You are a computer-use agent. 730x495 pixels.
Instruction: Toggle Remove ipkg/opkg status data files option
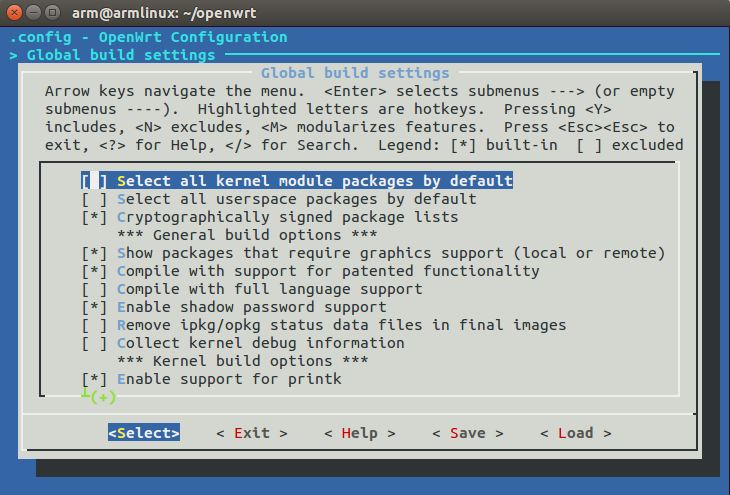[324, 325]
